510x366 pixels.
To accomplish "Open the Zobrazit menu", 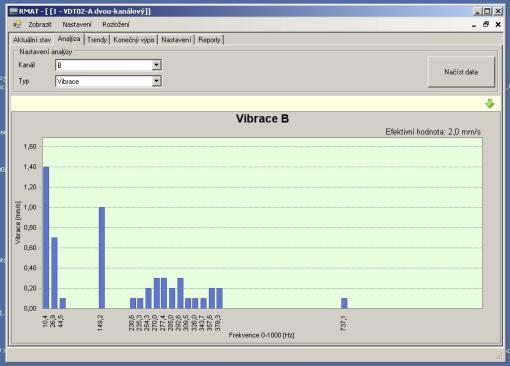I will pos(40,24).
